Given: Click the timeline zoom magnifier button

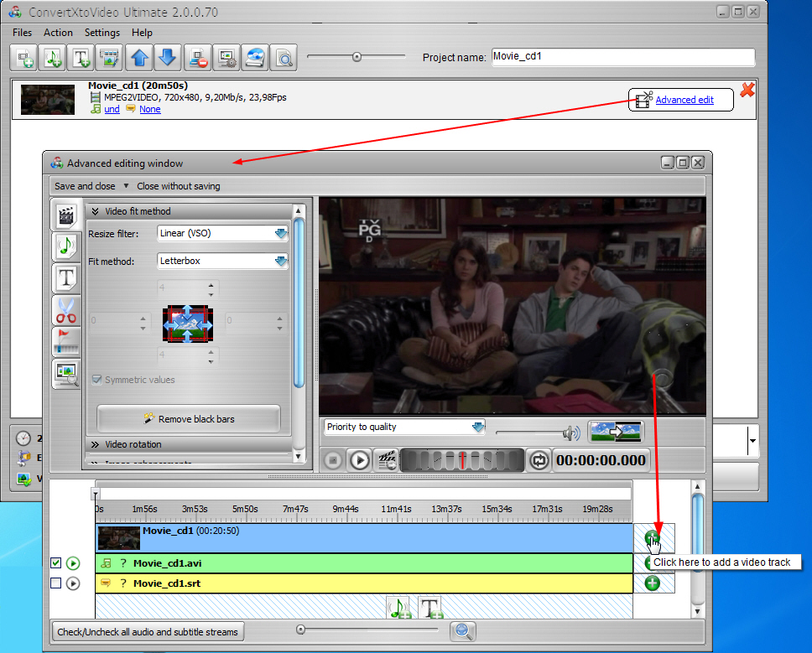Looking at the screenshot, I should 462,631.
